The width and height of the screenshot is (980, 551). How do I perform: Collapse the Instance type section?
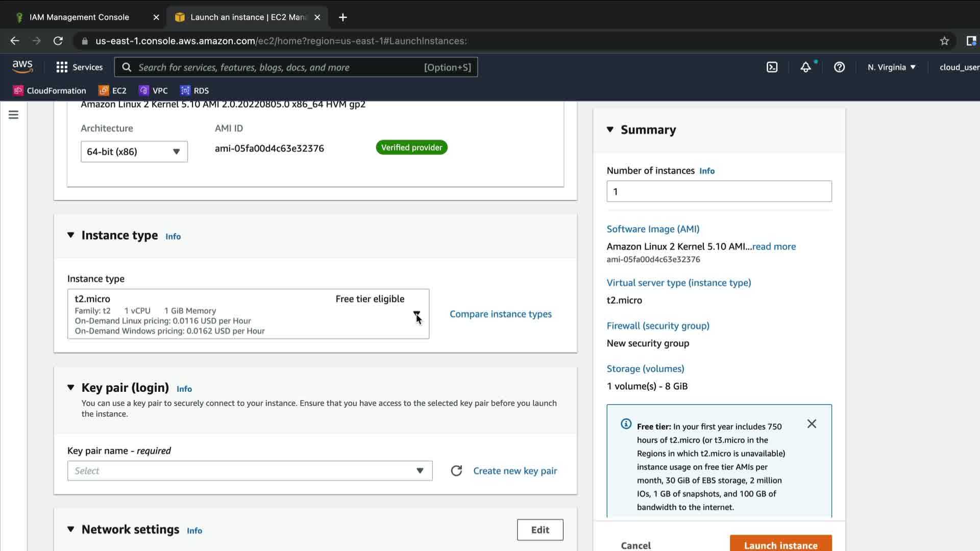(x=71, y=235)
